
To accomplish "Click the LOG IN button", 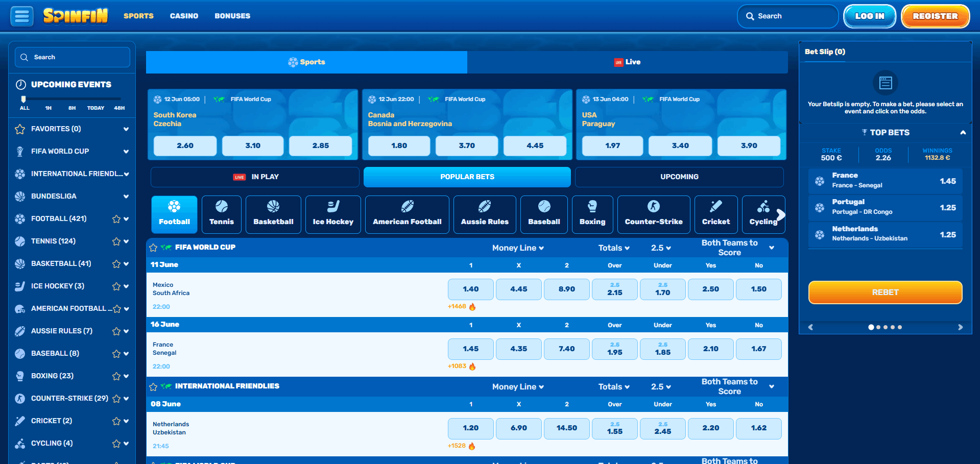I will 870,16.
